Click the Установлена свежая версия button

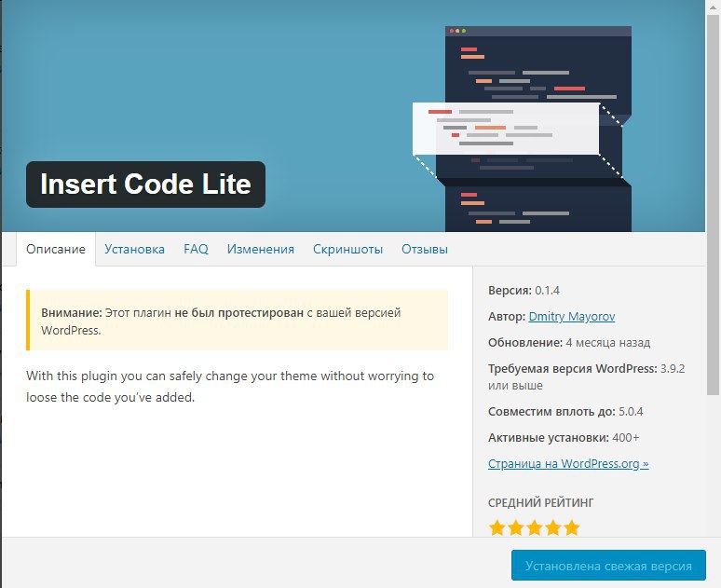[608, 566]
